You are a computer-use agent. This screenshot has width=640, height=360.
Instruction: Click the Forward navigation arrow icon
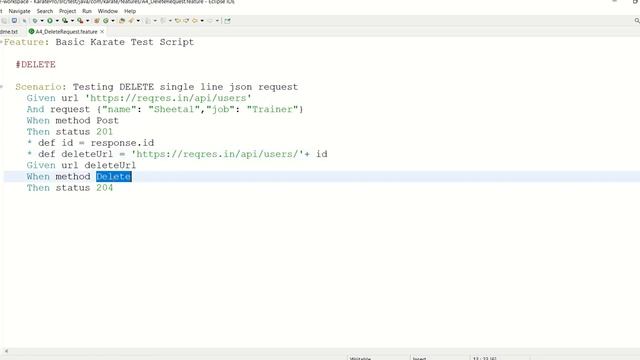[x=210, y=20]
